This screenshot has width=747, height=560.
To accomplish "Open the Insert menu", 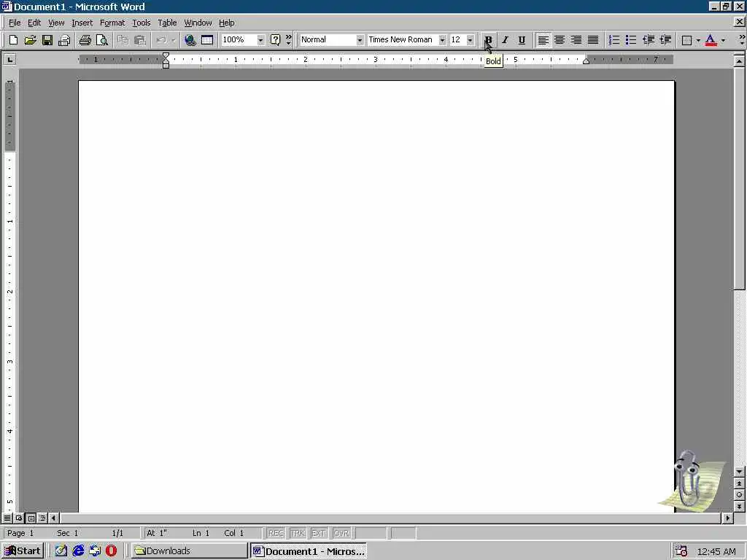I will click(x=82, y=23).
